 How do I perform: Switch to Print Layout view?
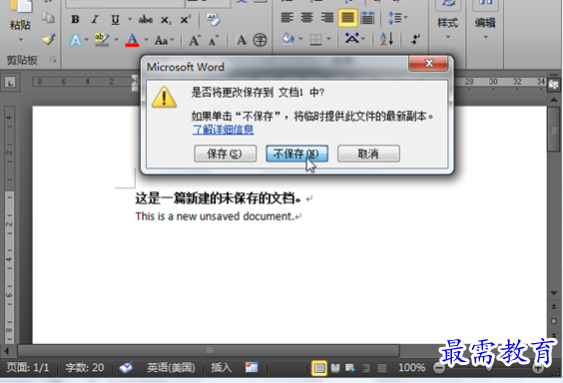coord(319,368)
